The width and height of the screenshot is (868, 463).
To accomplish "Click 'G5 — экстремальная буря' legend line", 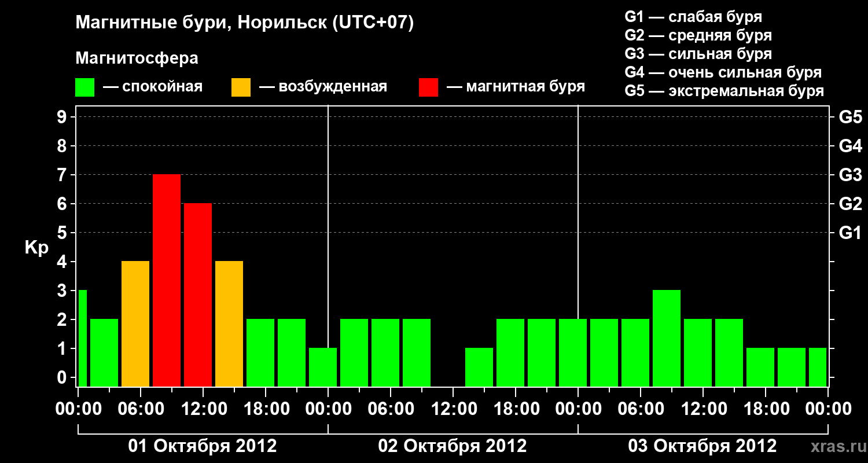I will (724, 91).
